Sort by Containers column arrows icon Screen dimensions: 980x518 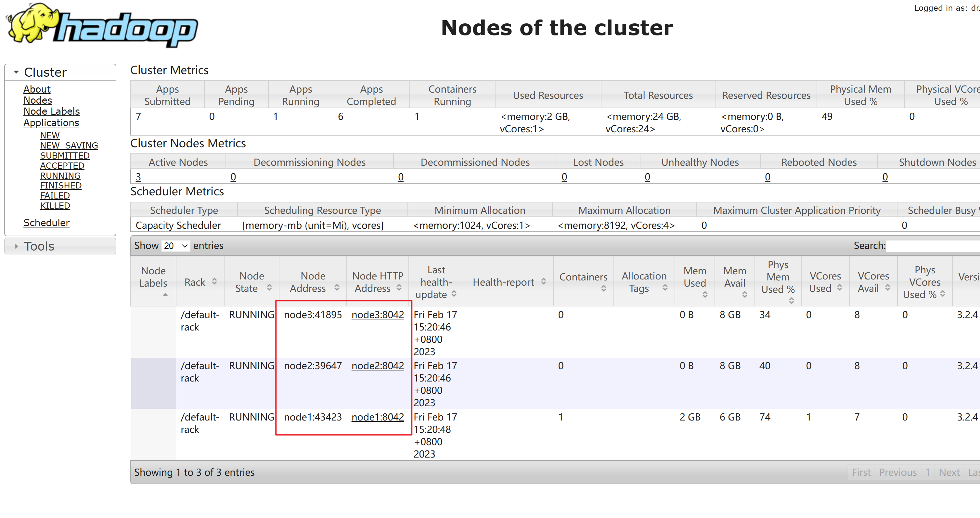pyautogui.click(x=603, y=289)
